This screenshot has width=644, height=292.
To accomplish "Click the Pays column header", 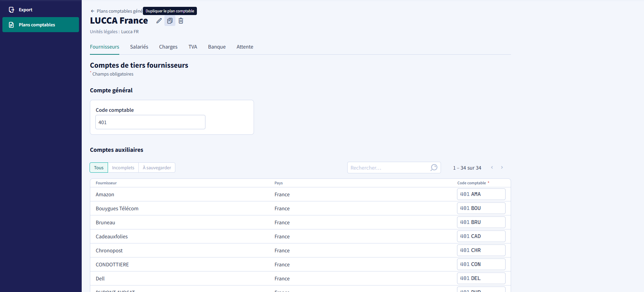I will click(x=279, y=183).
